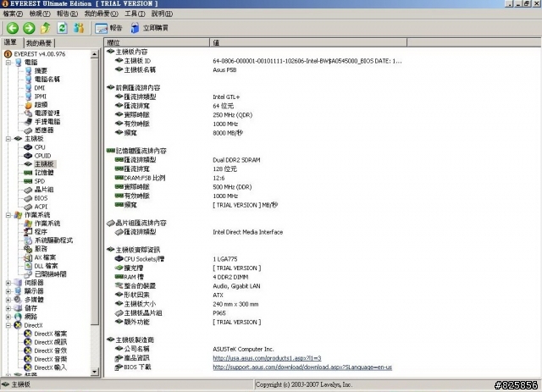Select the 'Asus P5B' motherboard name value
The image size is (542, 392).
coord(224,69)
